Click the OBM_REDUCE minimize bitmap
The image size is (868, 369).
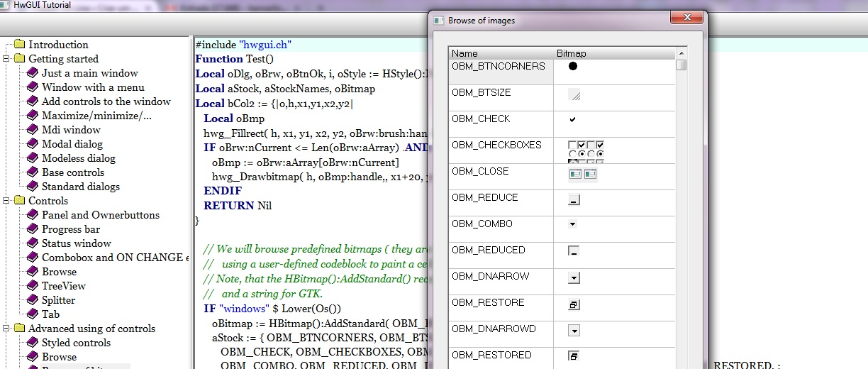pos(574,201)
